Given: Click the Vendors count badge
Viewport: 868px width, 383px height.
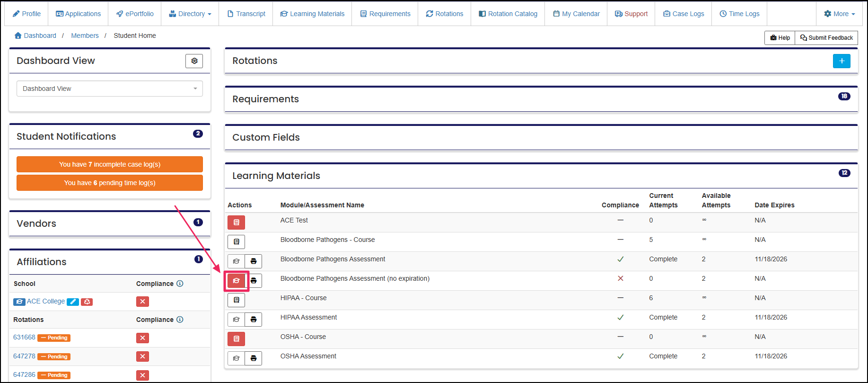Looking at the screenshot, I should 198,222.
